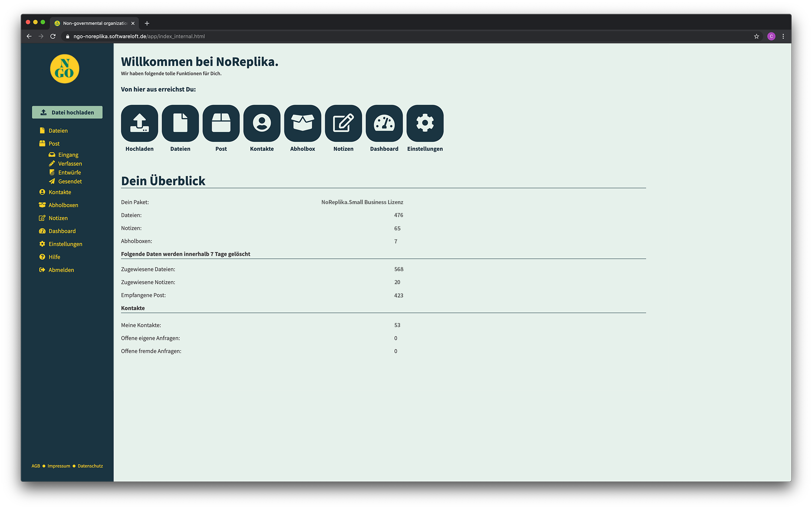Open the Datenschutz footer link

point(90,466)
